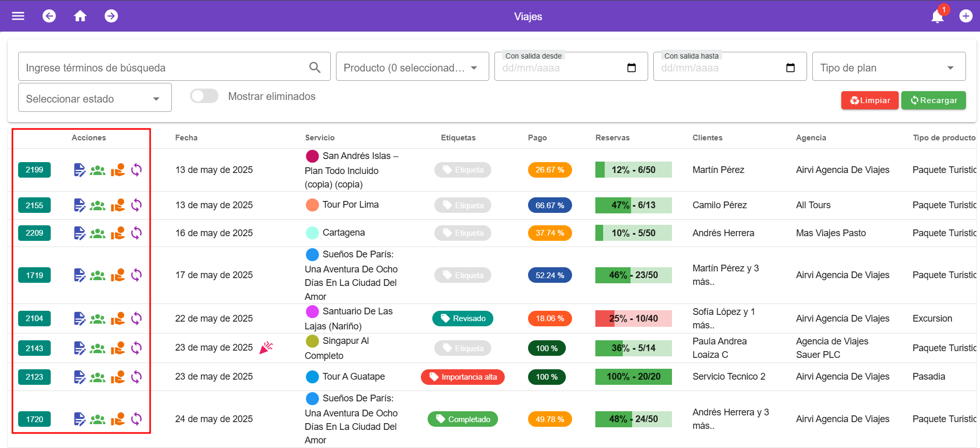Click the refresh icon for trip 2209
Screen dimensions: 980x448
point(136,233)
